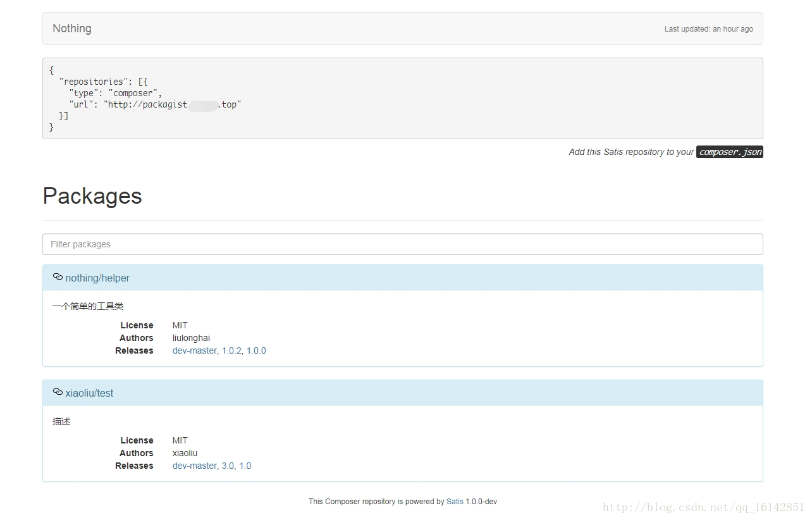This screenshot has height=520, width=812.
Task: Click License label in nothing/helper card
Action: (x=137, y=325)
